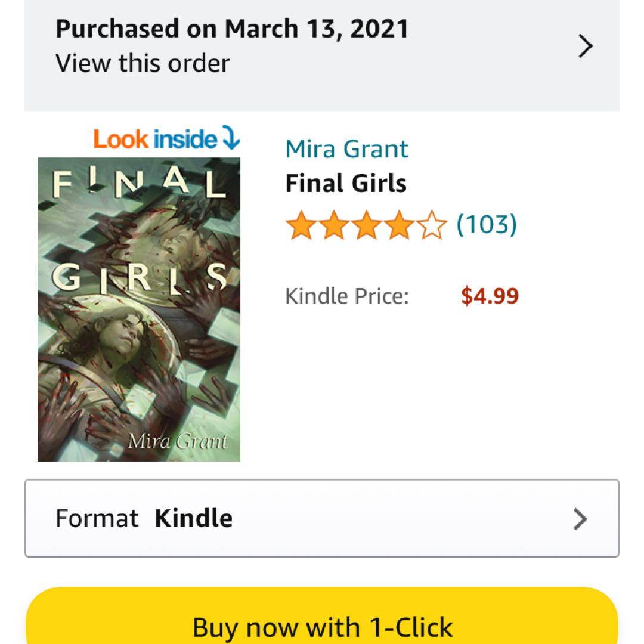This screenshot has width=644, height=644.
Task: Click the Final Girls book title text
Action: click(x=346, y=183)
